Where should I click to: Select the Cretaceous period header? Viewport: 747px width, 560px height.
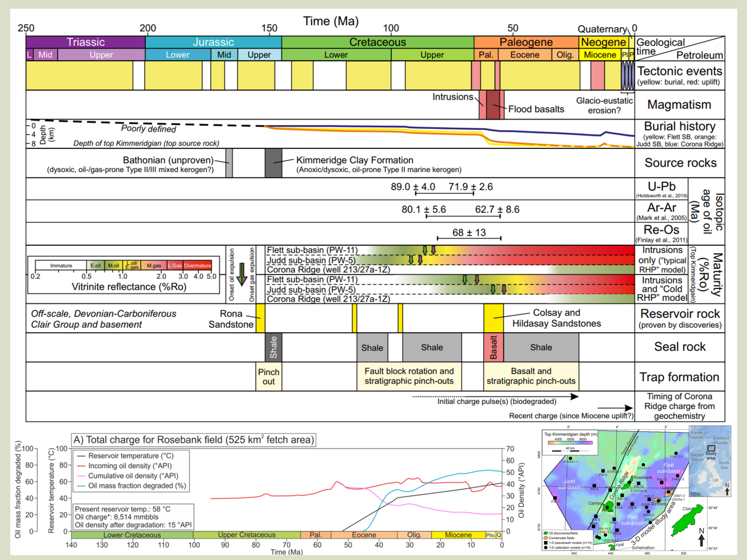(377, 42)
